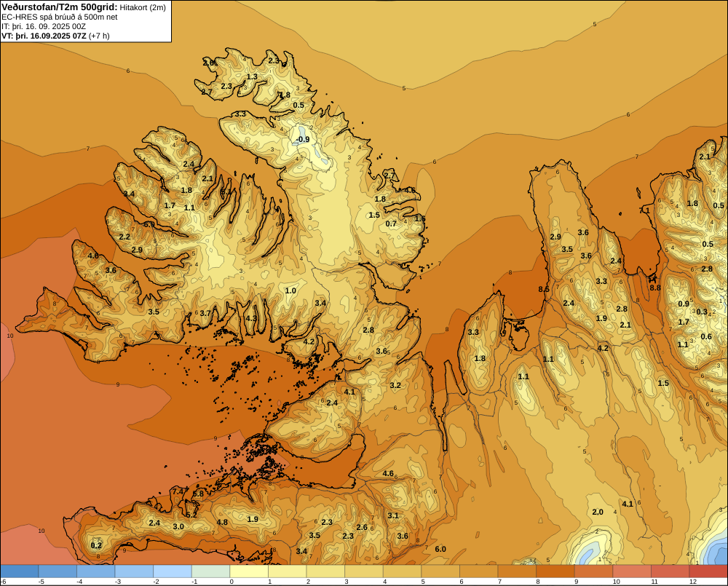The image size is (728, 586).
Task: Click the '4.3' temperature value
Action: coord(251,319)
